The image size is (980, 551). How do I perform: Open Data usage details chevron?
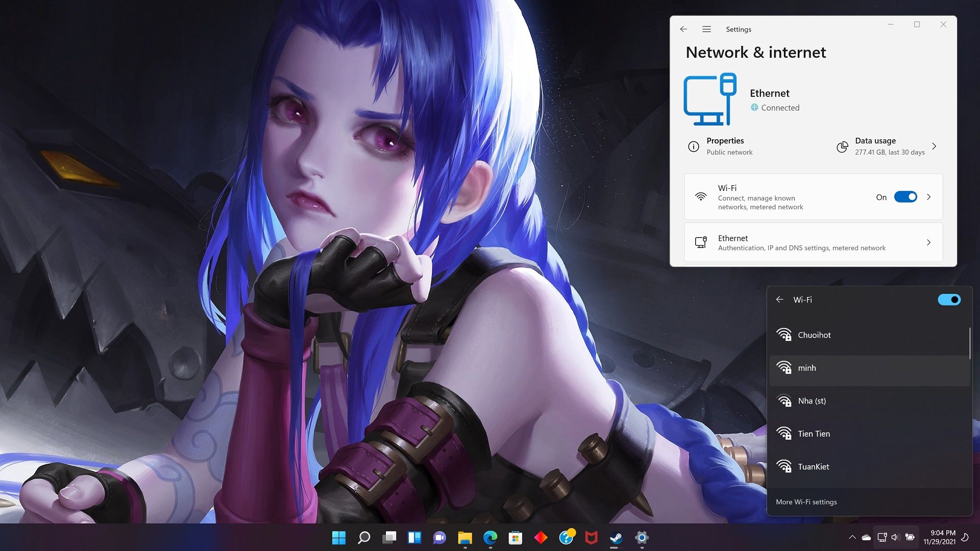tap(934, 146)
